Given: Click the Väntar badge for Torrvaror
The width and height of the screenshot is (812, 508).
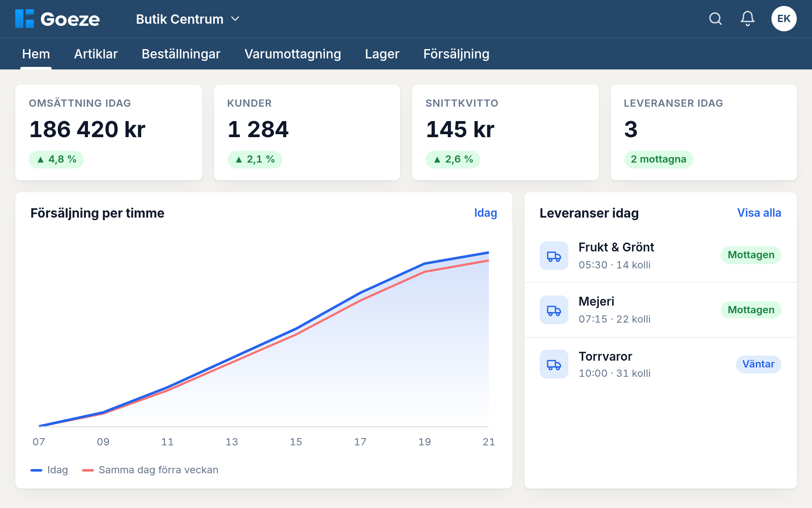Looking at the screenshot, I should tap(759, 364).
